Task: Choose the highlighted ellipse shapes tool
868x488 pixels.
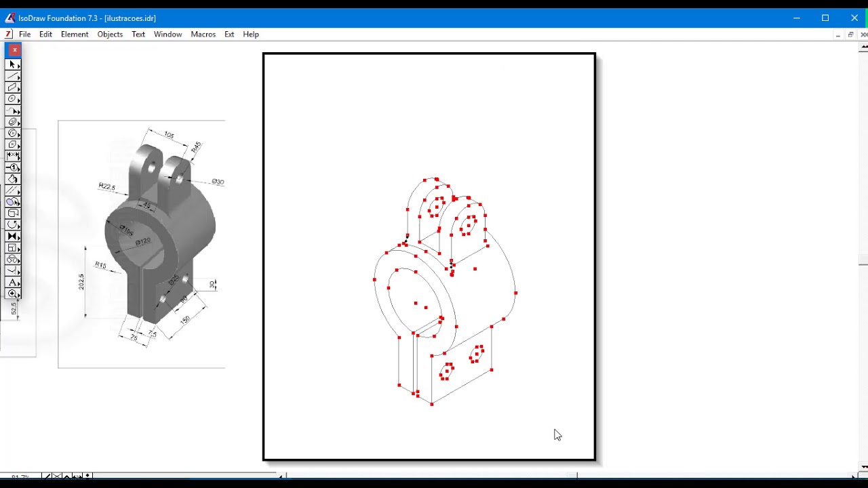Action: click(x=13, y=202)
